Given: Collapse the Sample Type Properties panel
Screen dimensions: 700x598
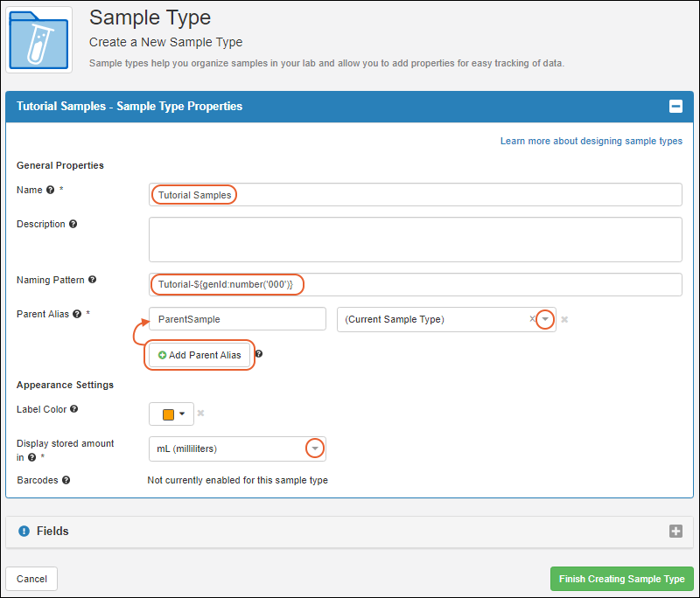Looking at the screenshot, I should [x=675, y=107].
